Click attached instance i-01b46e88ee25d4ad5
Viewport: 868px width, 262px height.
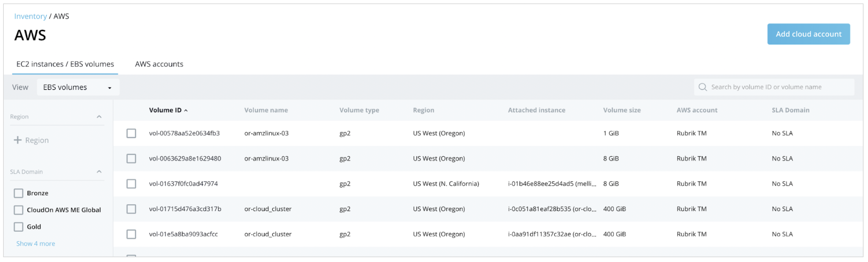point(552,184)
